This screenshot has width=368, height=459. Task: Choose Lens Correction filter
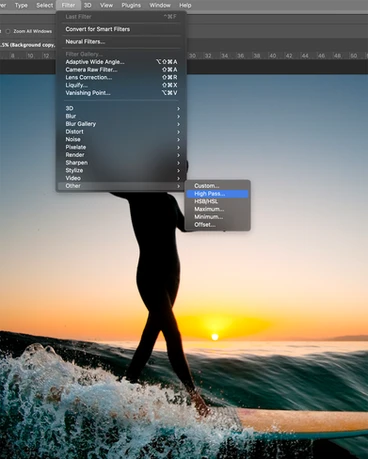121,77
